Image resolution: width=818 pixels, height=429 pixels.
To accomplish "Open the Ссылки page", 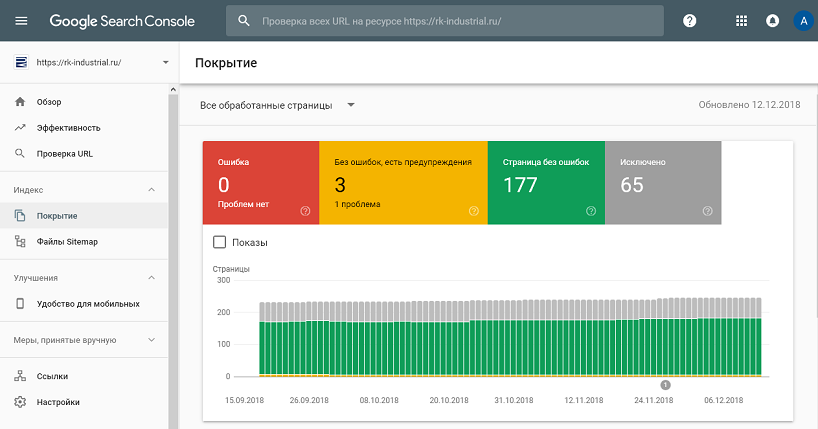I will click(84, 376).
